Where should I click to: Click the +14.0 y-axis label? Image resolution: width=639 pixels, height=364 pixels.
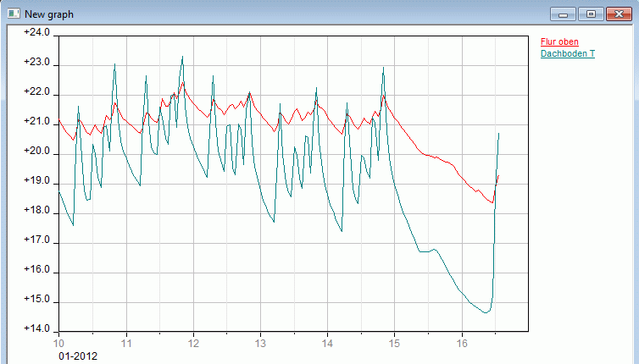pyautogui.click(x=36, y=330)
